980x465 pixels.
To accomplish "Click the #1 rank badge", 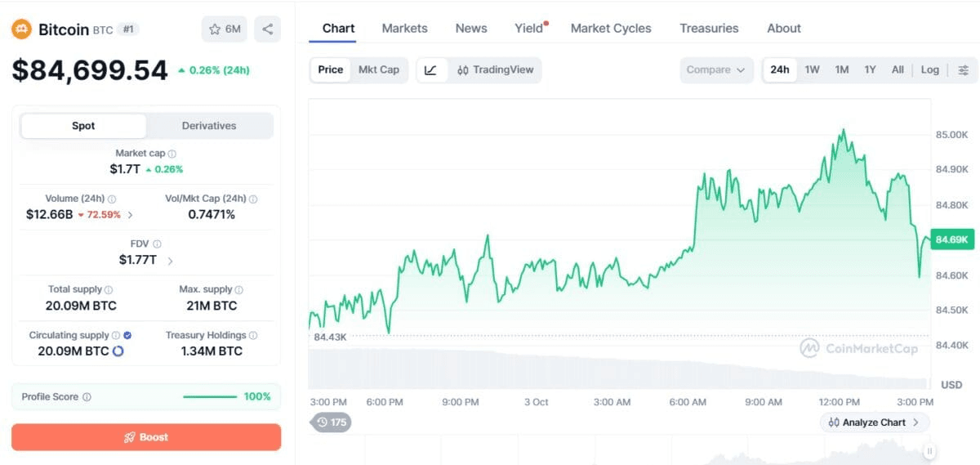I will pyautogui.click(x=128, y=29).
